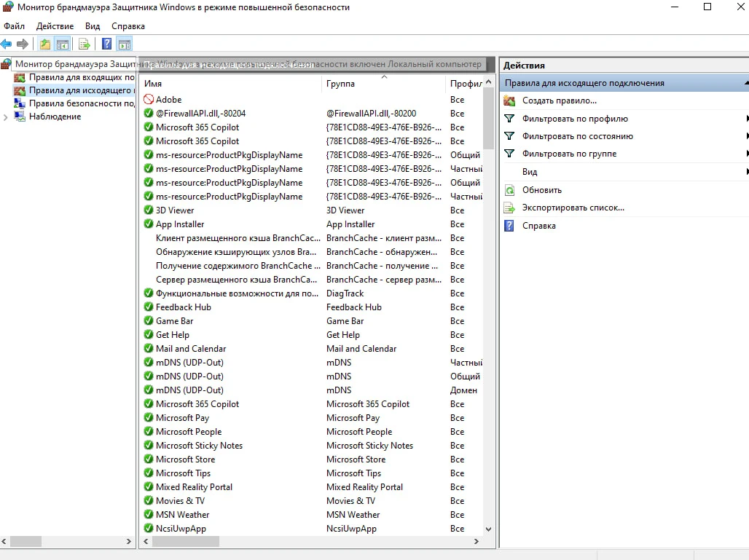The image size is (749, 560).
Task: Click tree pane scroll right arrow
Action: (x=128, y=541)
